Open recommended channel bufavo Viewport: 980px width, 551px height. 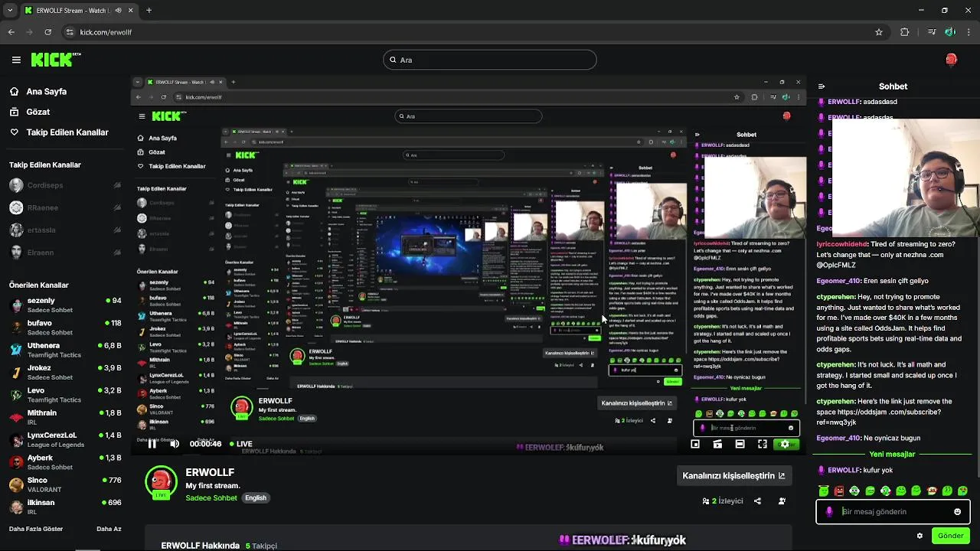pos(64,328)
